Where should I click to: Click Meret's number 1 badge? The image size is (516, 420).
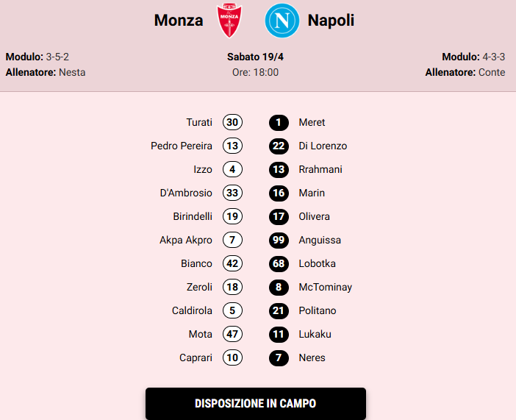click(279, 122)
